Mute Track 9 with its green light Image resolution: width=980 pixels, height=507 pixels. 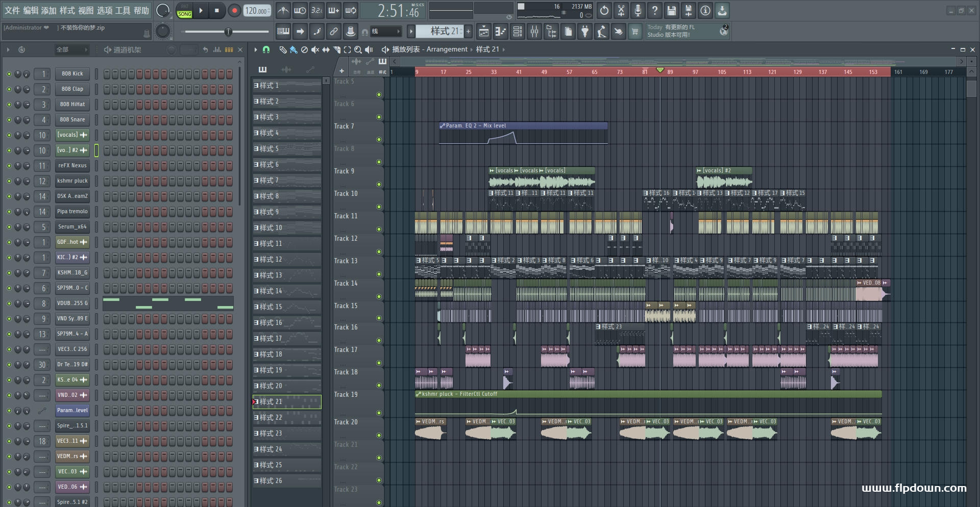click(x=379, y=184)
